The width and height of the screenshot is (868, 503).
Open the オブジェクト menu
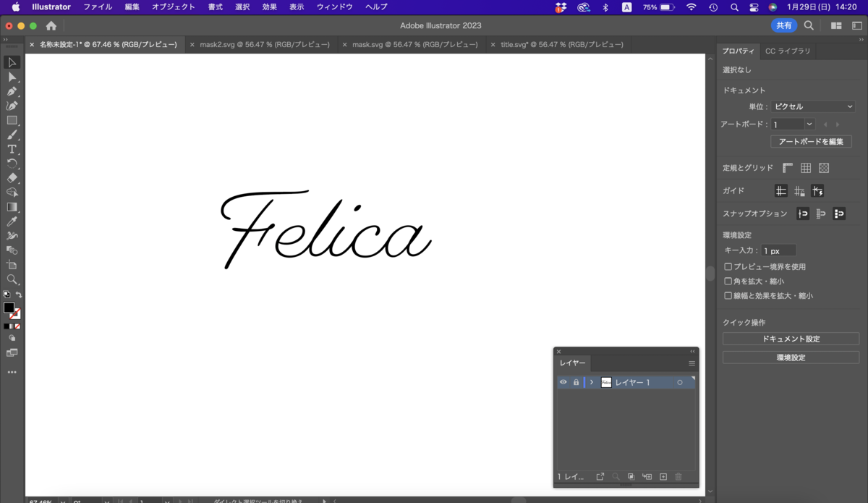[x=174, y=7]
